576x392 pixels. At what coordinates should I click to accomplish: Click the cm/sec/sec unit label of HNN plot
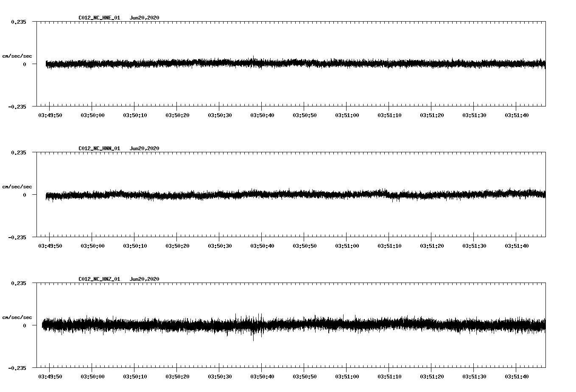tap(17, 187)
